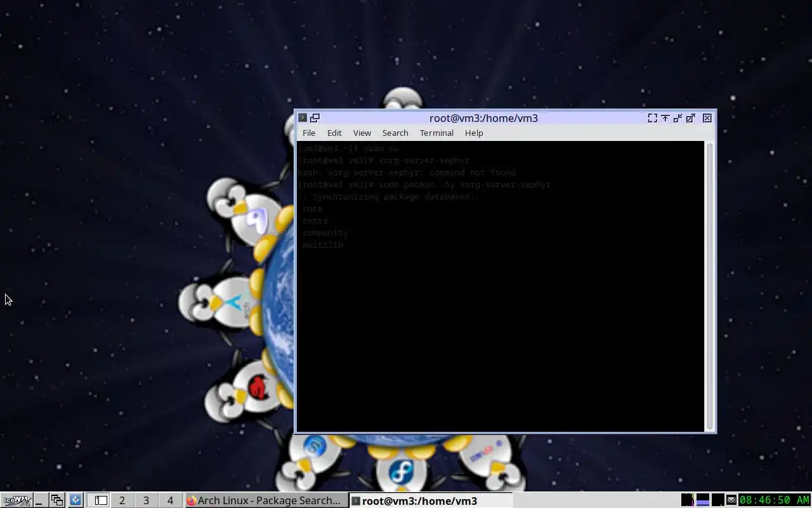Click the 'multilib' line in terminal
Screen dimensions: 812x508
(x=323, y=244)
